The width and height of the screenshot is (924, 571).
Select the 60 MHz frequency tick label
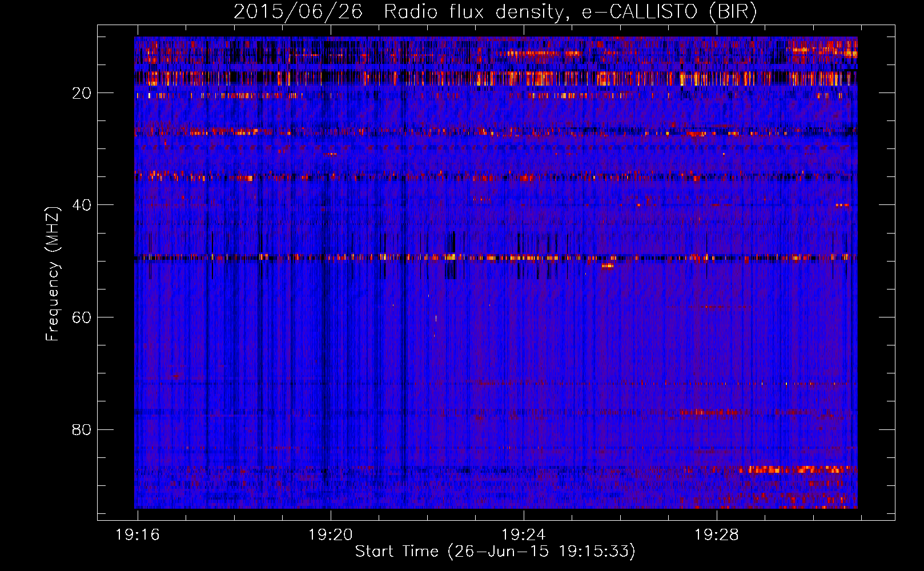tap(82, 317)
